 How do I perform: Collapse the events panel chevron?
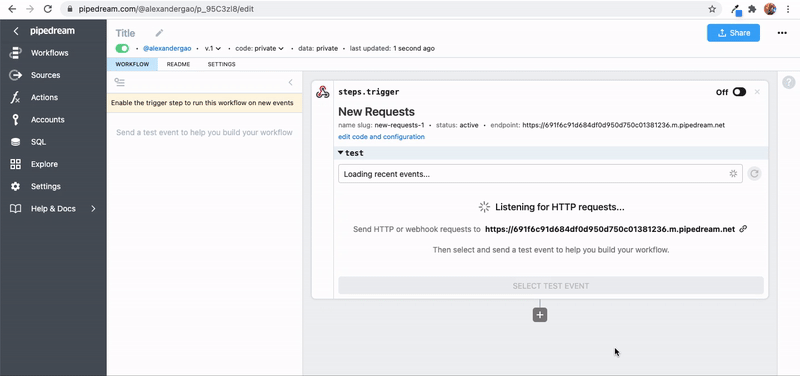(x=290, y=82)
